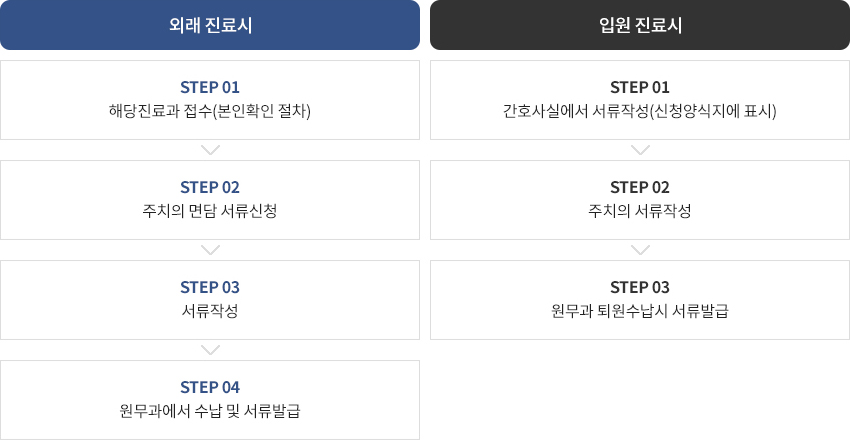Select the 외래 진료시 header tab
The width and height of the screenshot is (850, 440).
(210, 25)
